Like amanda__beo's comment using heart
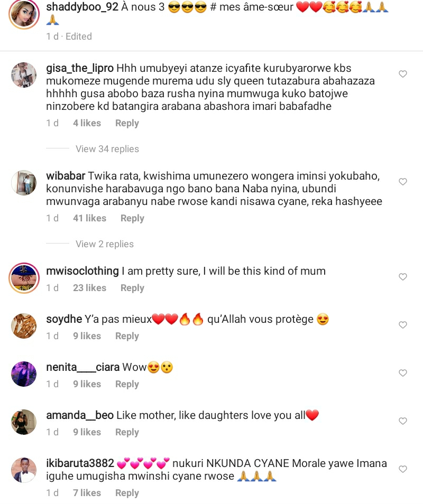The image size is (423, 504). point(403,421)
